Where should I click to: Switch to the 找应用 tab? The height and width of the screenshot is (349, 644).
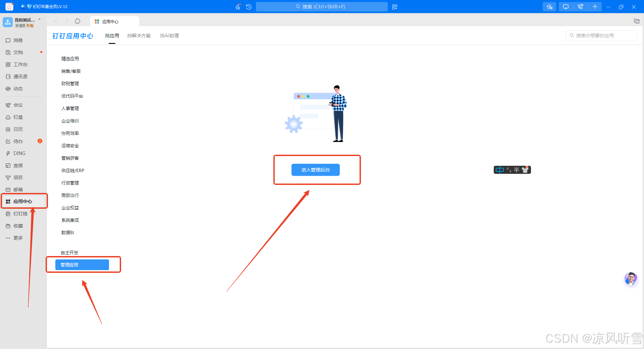point(112,36)
